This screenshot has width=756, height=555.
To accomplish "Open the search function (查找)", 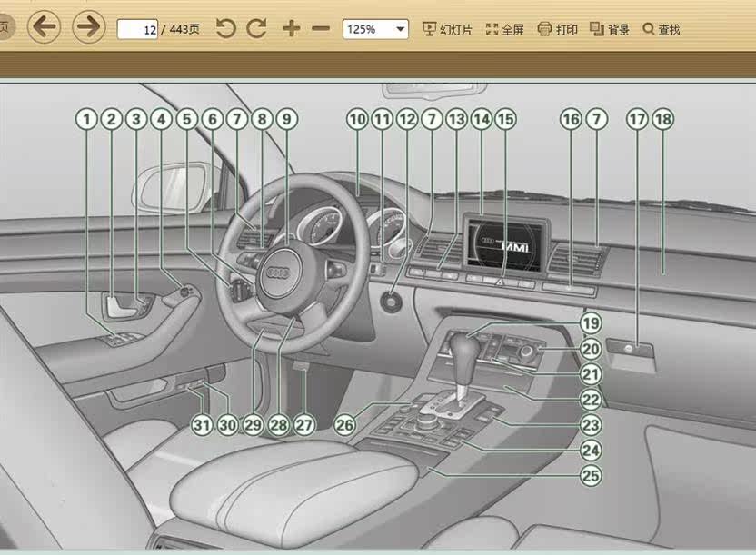I will click(661, 29).
